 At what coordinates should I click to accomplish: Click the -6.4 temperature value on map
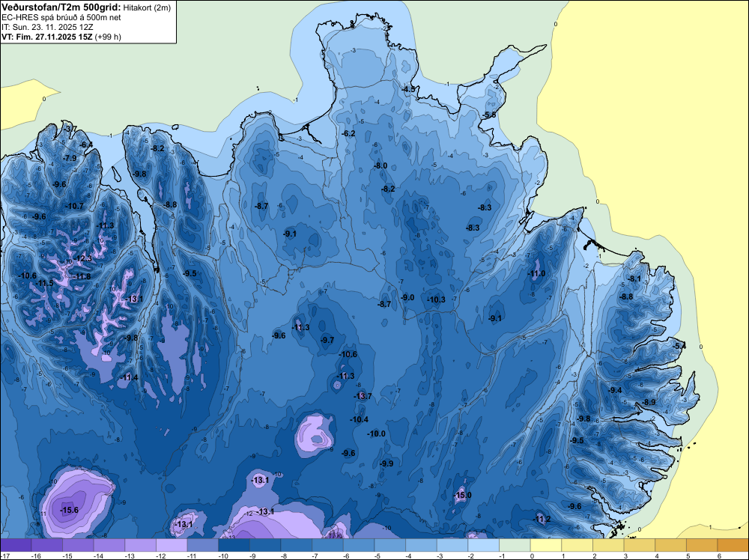click(86, 144)
